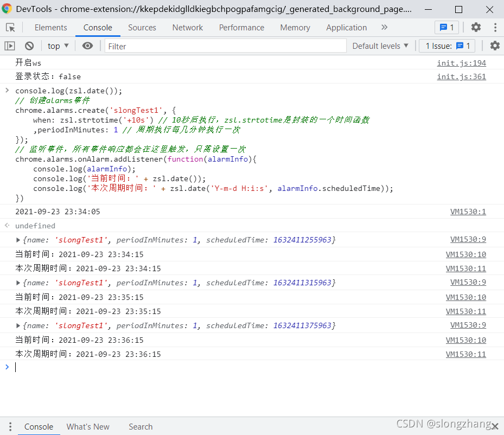Open VM1530:11 link beside 23:36:15 period log

(465, 354)
